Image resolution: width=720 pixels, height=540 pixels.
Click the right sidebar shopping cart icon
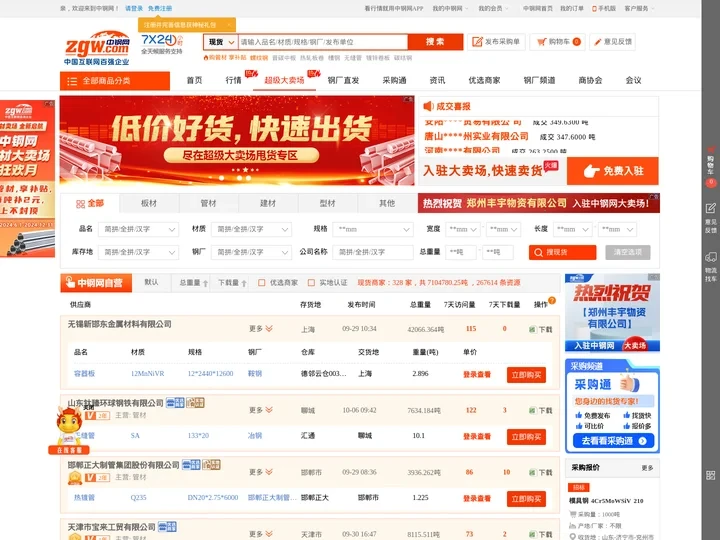point(711,149)
